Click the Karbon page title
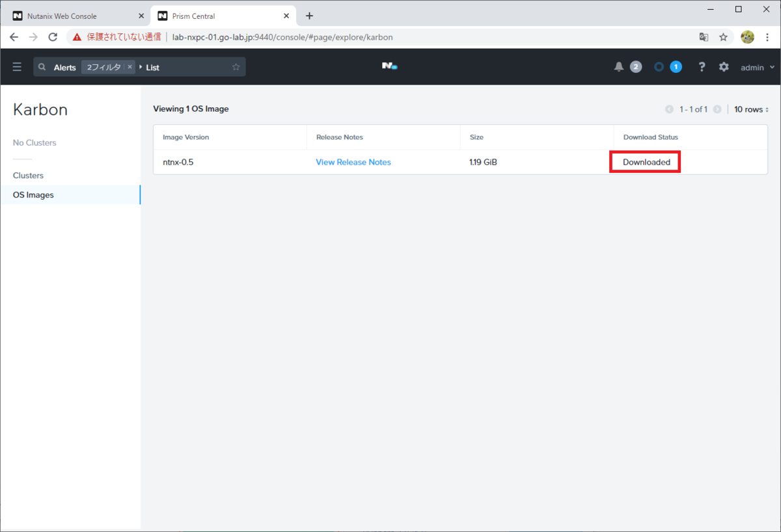 tap(40, 109)
